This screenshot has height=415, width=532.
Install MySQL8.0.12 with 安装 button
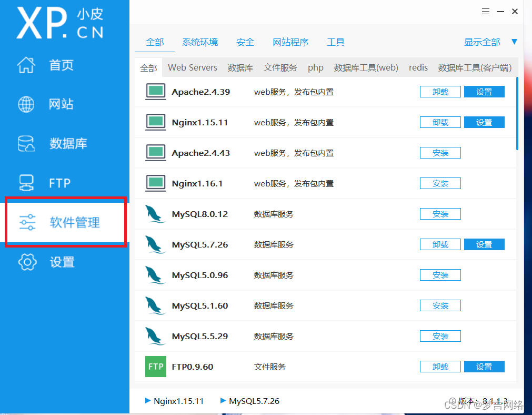pos(440,214)
